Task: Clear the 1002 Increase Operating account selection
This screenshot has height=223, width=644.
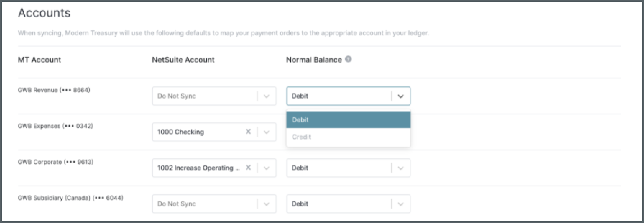Action: point(248,168)
